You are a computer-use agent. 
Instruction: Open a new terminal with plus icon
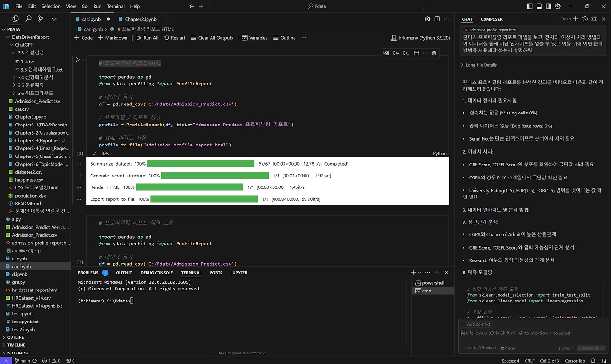[413, 272]
